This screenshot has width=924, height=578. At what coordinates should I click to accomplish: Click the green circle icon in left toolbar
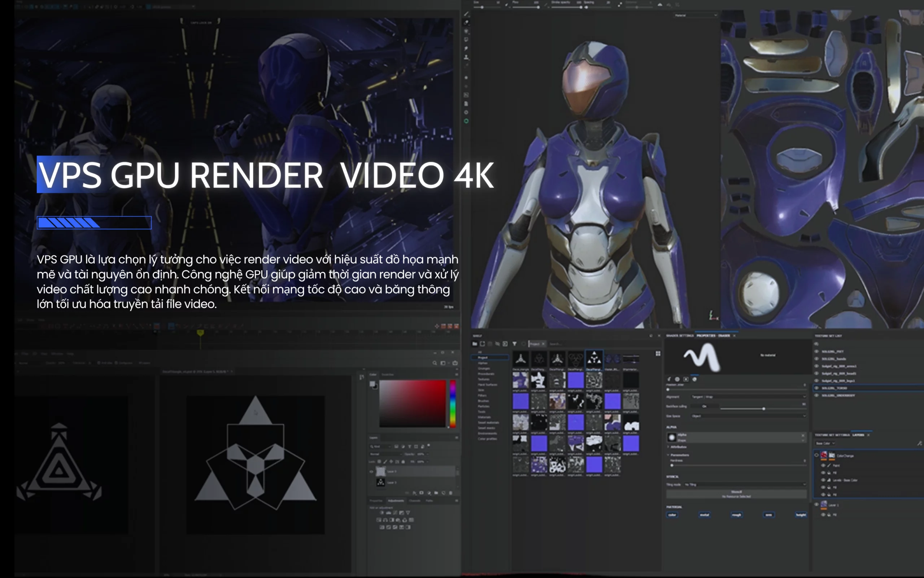[x=466, y=121]
